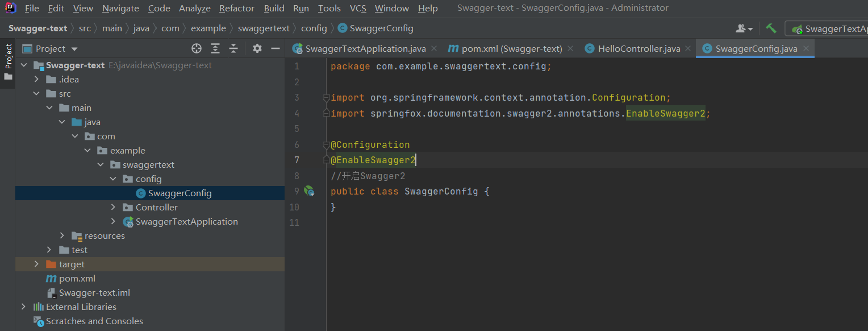The height and width of the screenshot is (331, 868).
Task: Open the Refactor menu
Action: 237,8
